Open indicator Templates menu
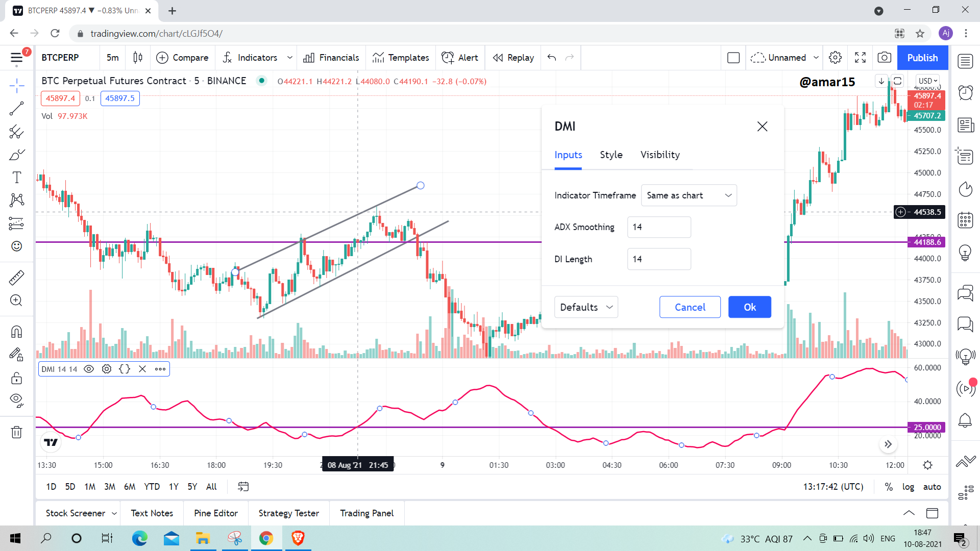Image resolution: width=980 pixels, height=551 pixels. 401,58
